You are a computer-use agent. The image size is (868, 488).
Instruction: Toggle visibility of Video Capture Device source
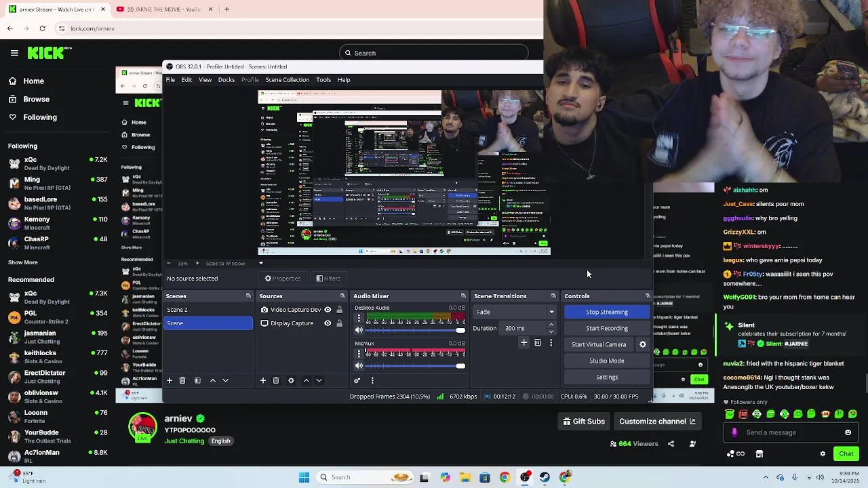tap(328, 310)
